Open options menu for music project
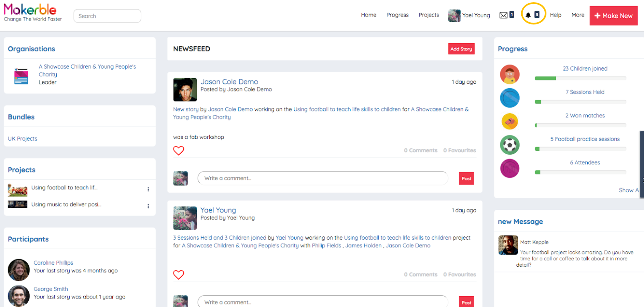The height and width of the screenshot is (307, 644). pos(148,206)
